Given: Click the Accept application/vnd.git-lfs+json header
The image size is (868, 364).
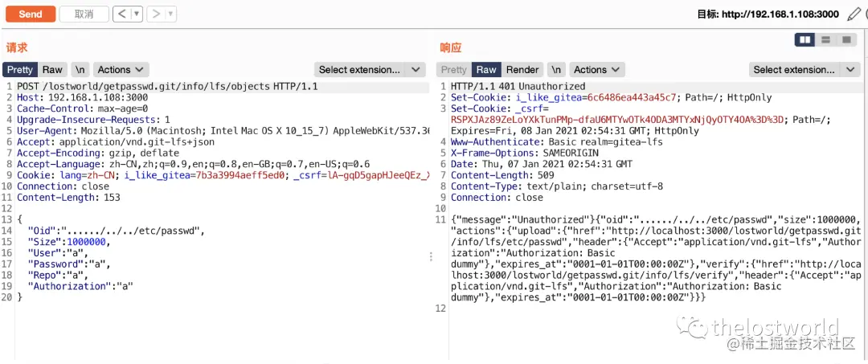Looking at the screenshot, I should 116,142.
